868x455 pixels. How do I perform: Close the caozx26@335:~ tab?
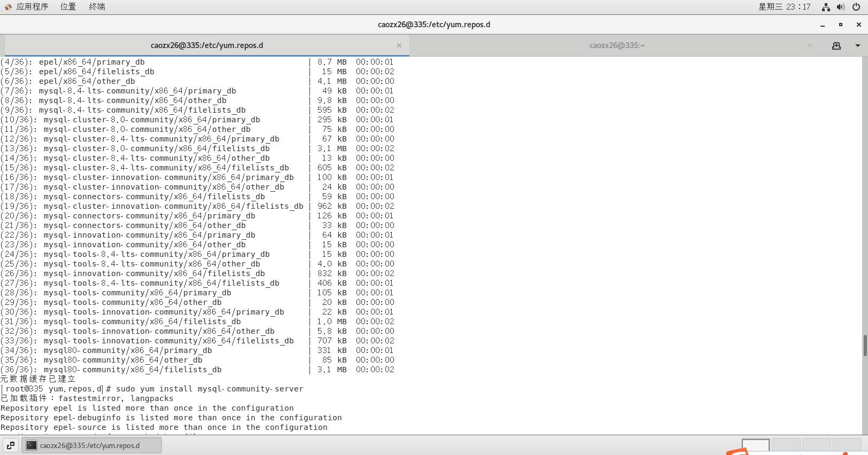pyautogui.click(x=810, y=45)
